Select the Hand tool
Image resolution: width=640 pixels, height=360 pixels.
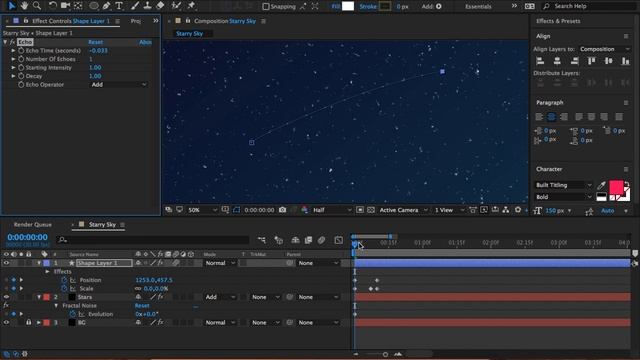pyautogui.click(x=24, y=6)
